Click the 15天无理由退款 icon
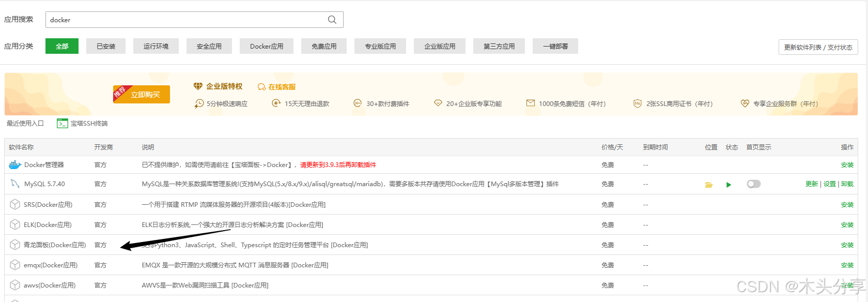868x302 pixels. pyautogui.click(x=276, y=103)
